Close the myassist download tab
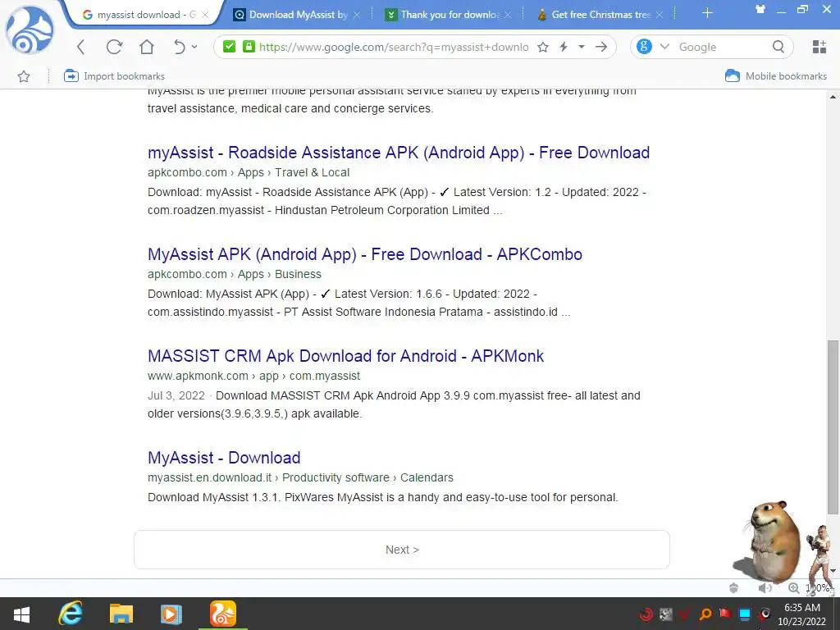Viewport: 840px width, 630px height. click(204, 15)
